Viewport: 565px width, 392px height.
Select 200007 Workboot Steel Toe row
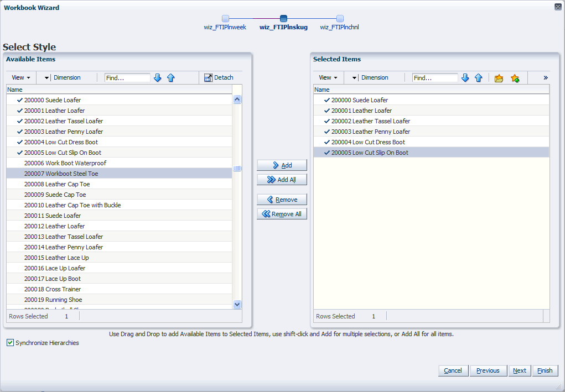click(x=120, y=174)
